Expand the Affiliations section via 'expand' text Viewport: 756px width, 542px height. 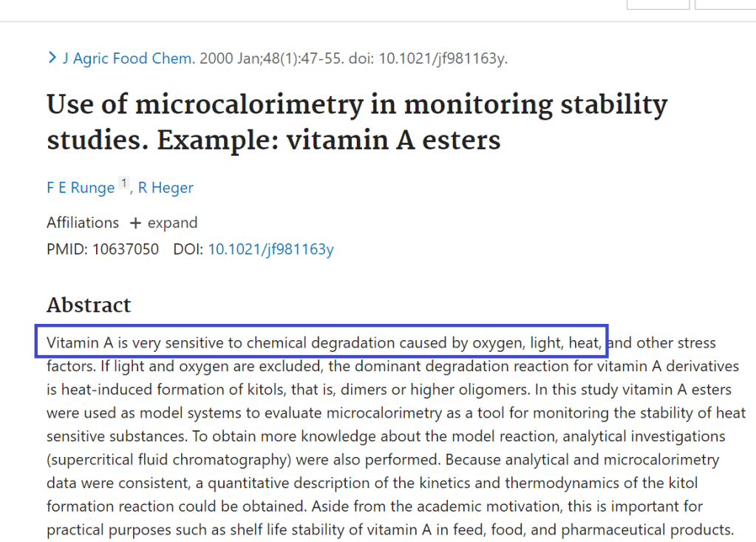click(x=172, y=223)
